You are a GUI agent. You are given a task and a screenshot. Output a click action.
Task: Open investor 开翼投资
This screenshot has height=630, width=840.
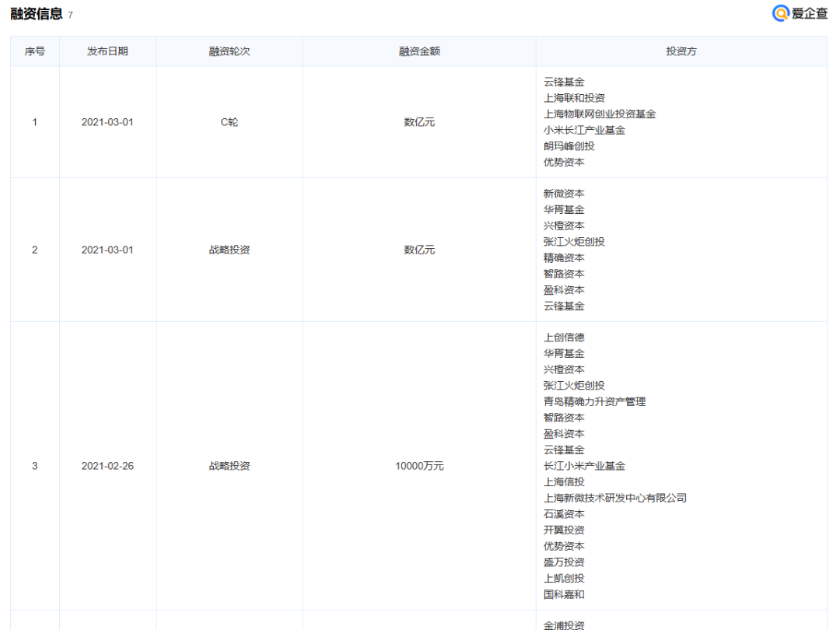(564, 530)
